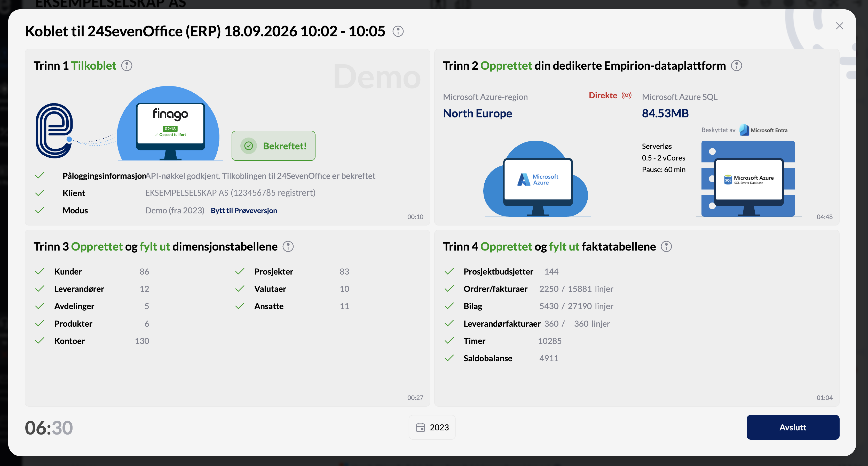Click the calendar icon next to 2023

(x=420, y=427)
